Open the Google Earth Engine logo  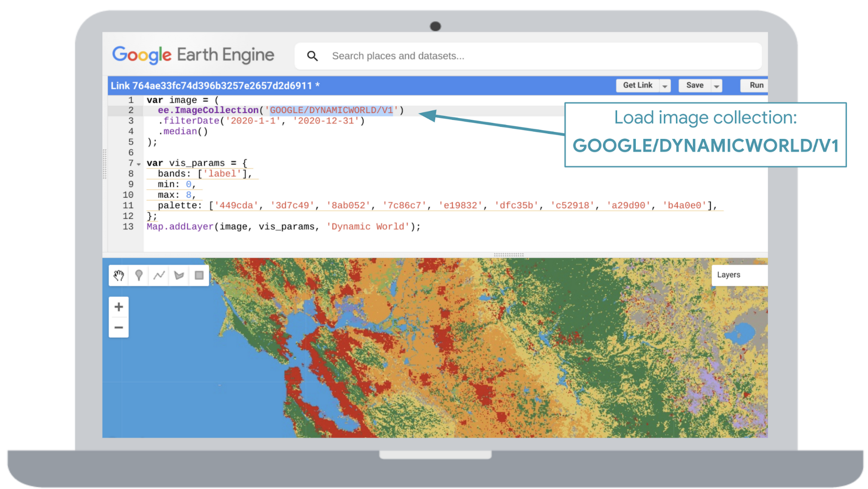pos(193,55)
